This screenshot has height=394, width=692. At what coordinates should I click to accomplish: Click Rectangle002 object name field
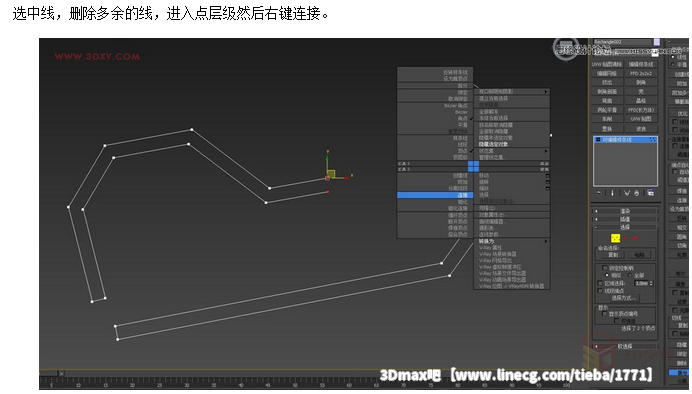[x=622, y=42]
